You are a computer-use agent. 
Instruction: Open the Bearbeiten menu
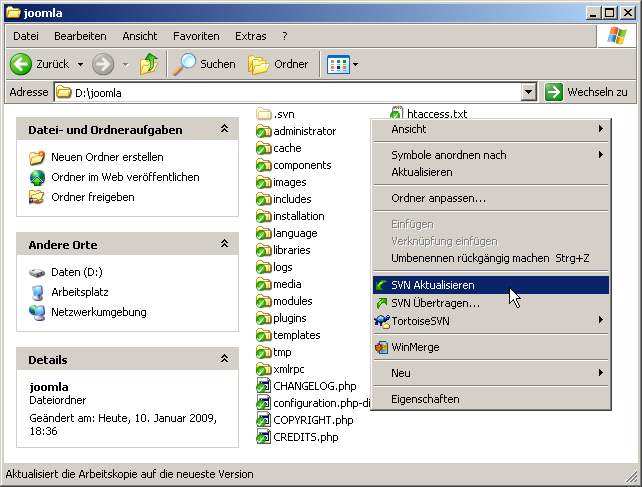pyautogui.click(x=80, y=36)
